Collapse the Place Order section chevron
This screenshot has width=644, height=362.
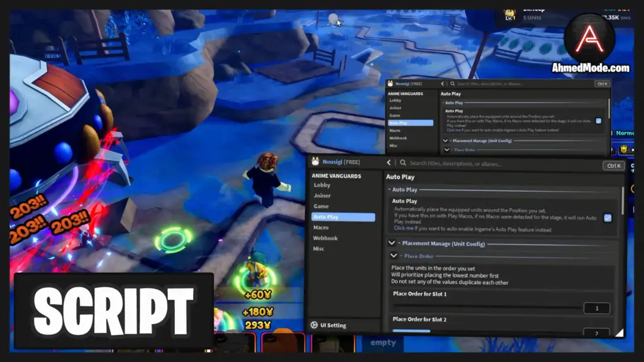coord(394,256)
